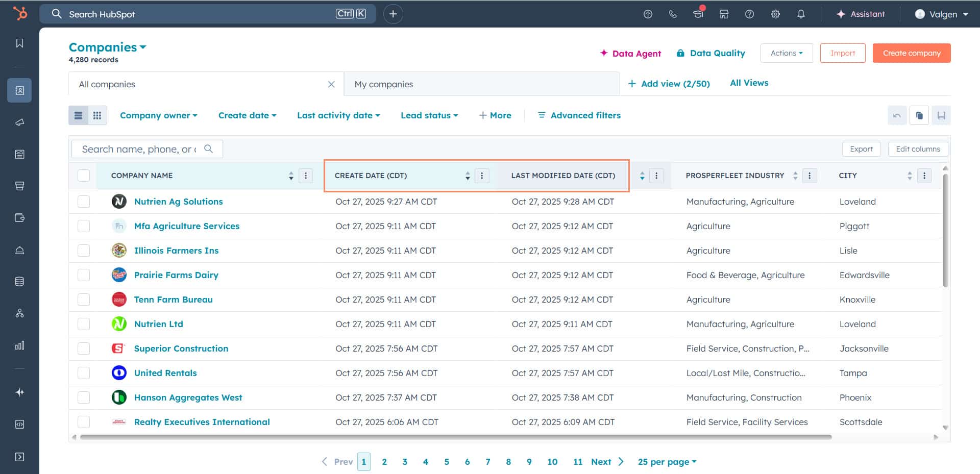Open Company Name column options menu
This screenshot has height=474, width=980.
pyautogui.click(x=306, y=176)
